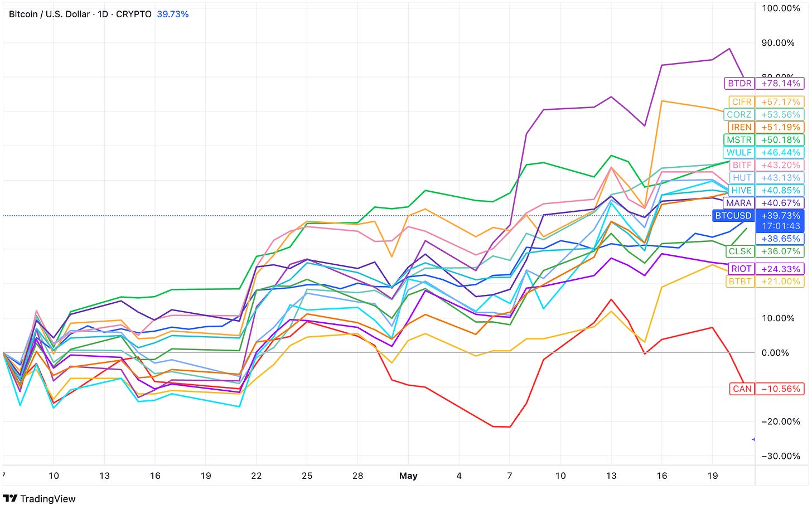Click the May label on the time axis

[x=408, y=476]
